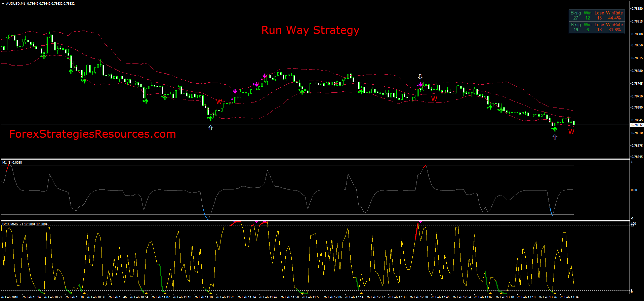Select the AUDUSD,M1 quote text in the chart header
Image resolution: width=644 pixels, height=301 pixels.
click(40, 4)
